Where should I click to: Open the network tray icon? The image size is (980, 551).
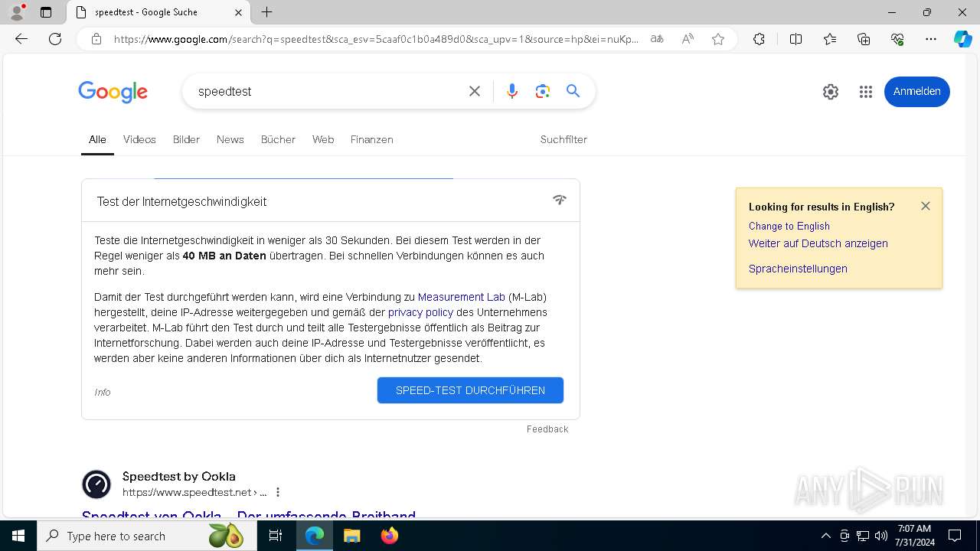tap(863, 536)
